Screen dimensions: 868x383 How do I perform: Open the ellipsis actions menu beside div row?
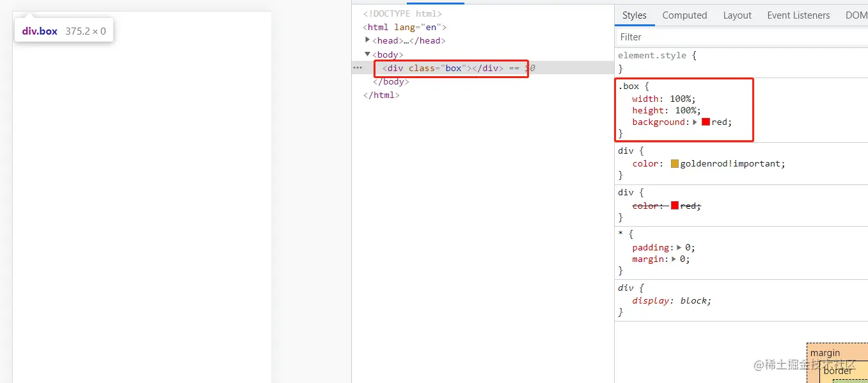pos(358,68)
